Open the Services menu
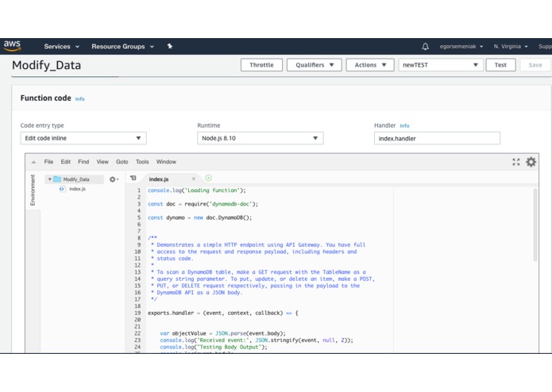552x392 pixels. point(61,46)
